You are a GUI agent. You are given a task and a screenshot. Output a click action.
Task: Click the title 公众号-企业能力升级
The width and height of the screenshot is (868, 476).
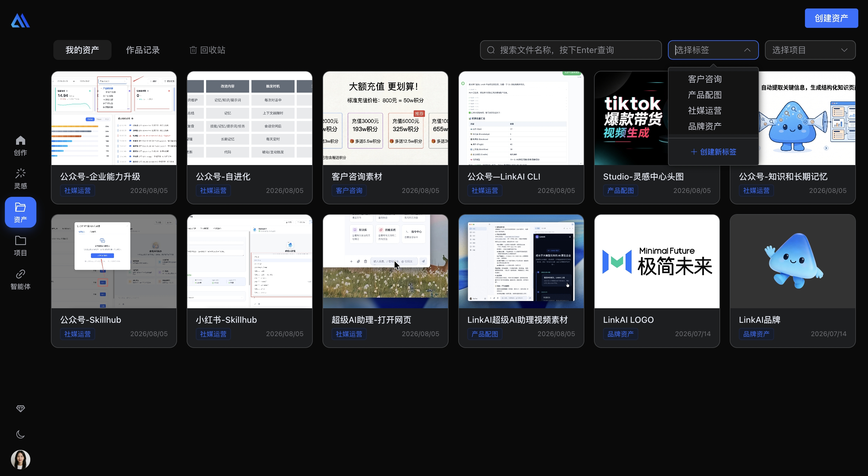coord(100,177)
